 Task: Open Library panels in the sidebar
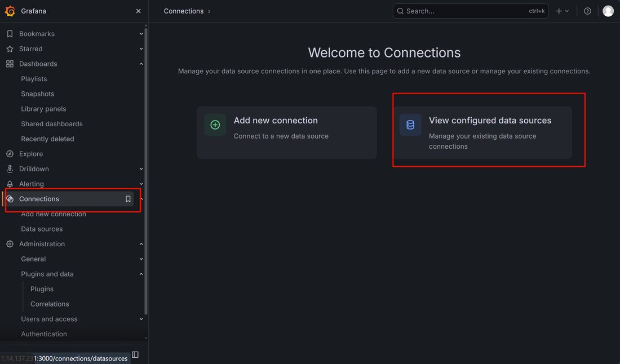click(x=43, y=109)
